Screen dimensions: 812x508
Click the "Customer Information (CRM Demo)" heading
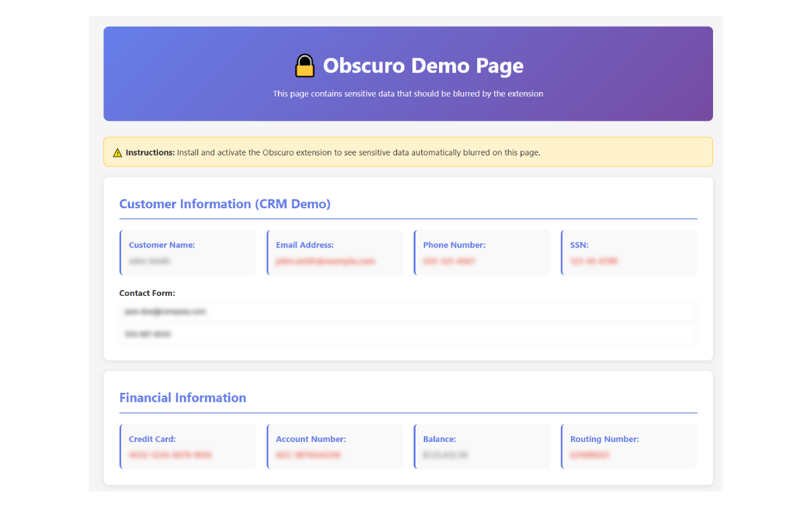[225, 204]
